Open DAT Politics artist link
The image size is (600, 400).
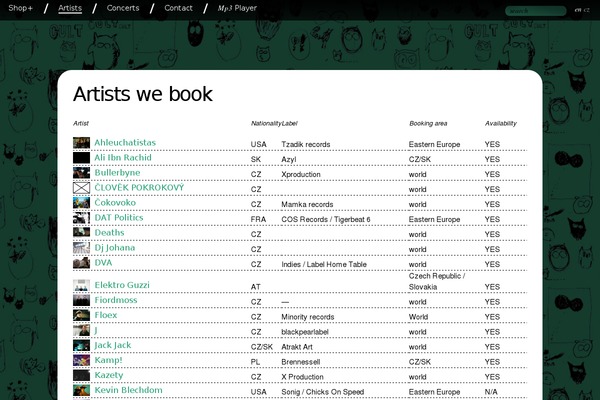click(119, 217)
